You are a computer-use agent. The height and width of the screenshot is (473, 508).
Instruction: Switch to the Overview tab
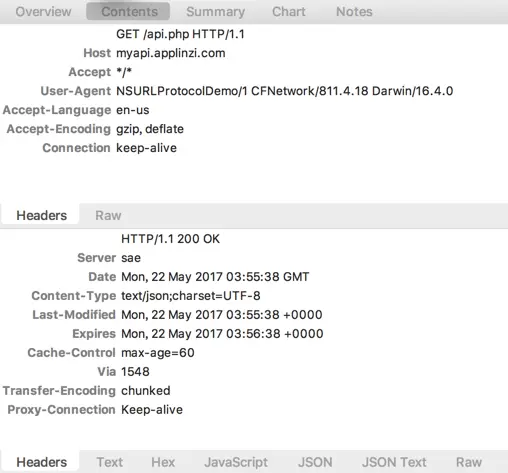click(43, 12)
